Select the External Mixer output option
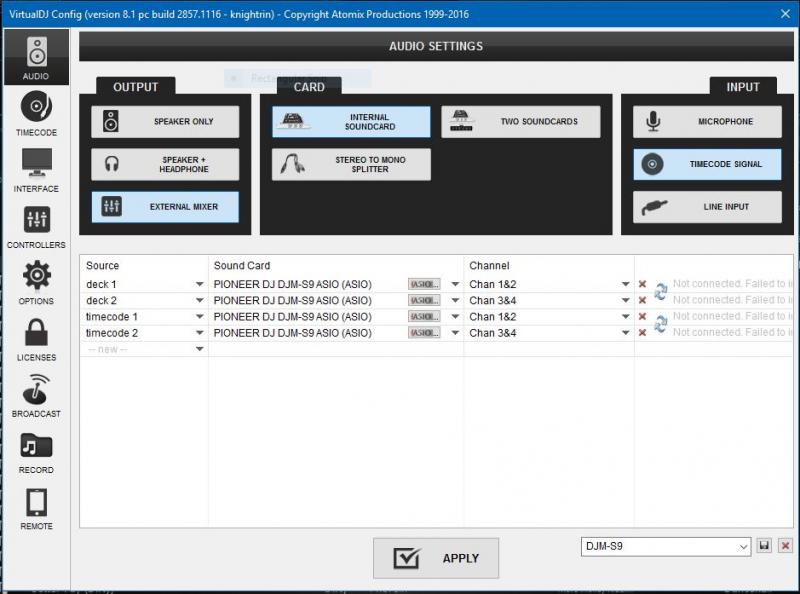800x594 pixels. pos(165,207)
